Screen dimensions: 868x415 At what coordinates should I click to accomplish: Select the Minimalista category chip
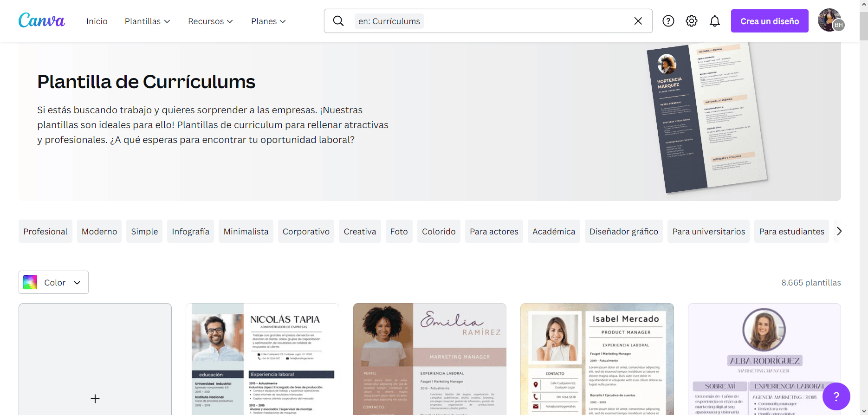tap(246, 231)
